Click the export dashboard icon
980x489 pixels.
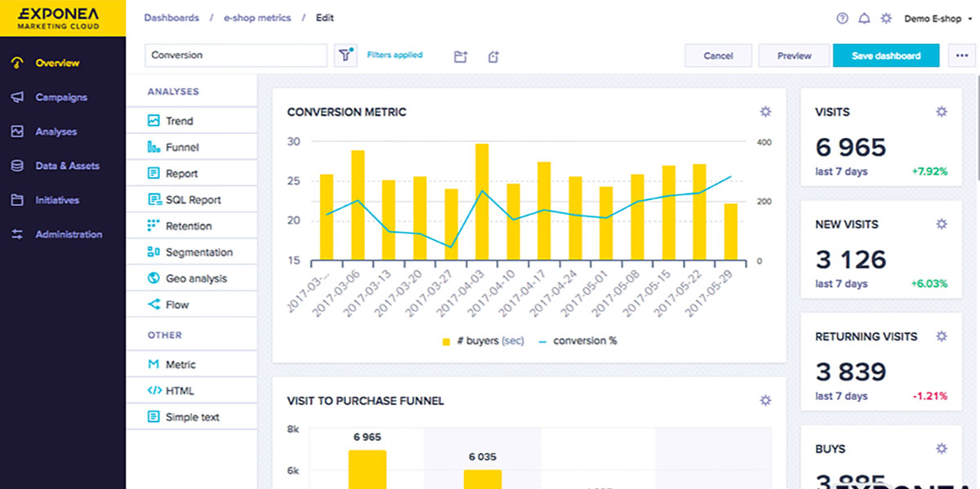[x=493, y=56]
